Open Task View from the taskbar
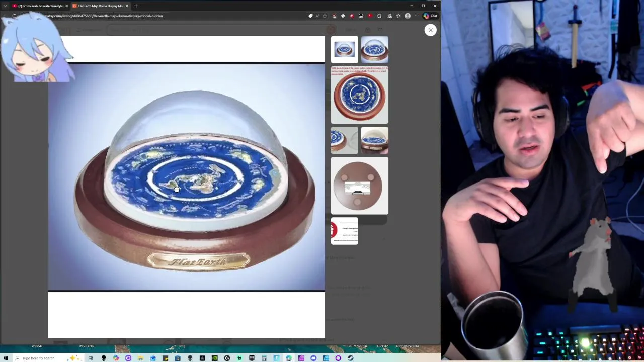Image resolution: width=644 pixels, height=362 pixels. 91,358
